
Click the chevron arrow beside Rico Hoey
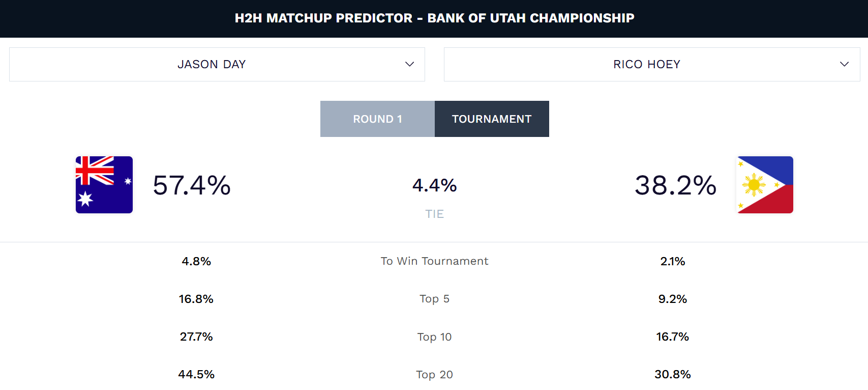844,64
